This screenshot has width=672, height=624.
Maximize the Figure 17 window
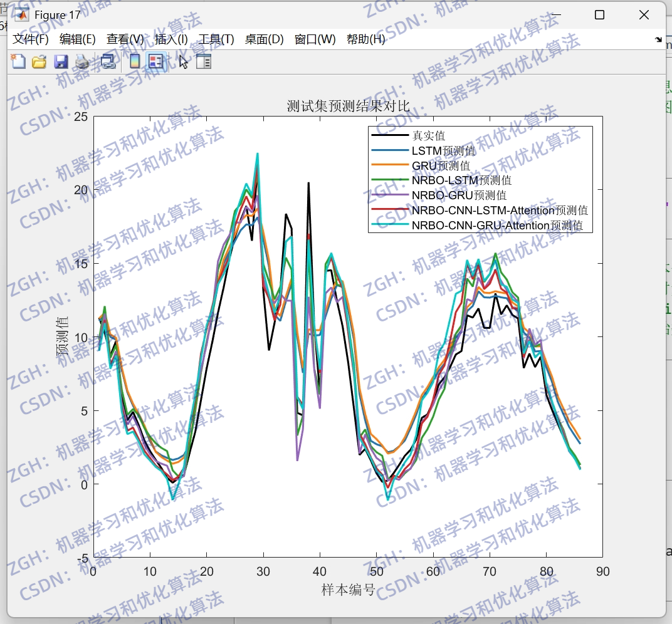tap(599, 15)
